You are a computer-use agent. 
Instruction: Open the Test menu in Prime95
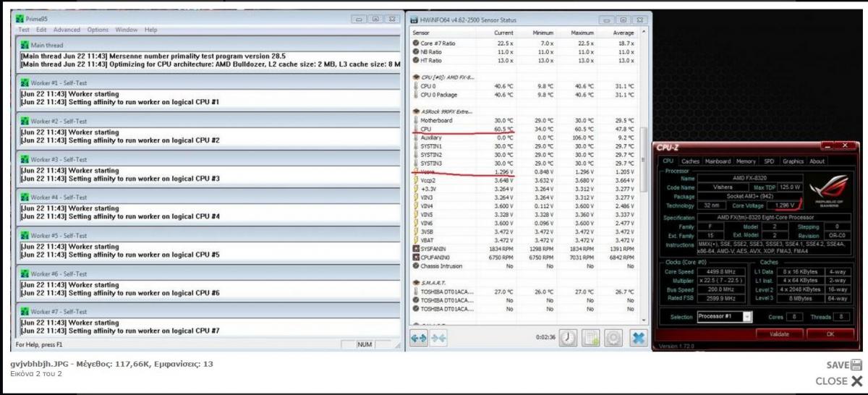(x=24, y=30)
